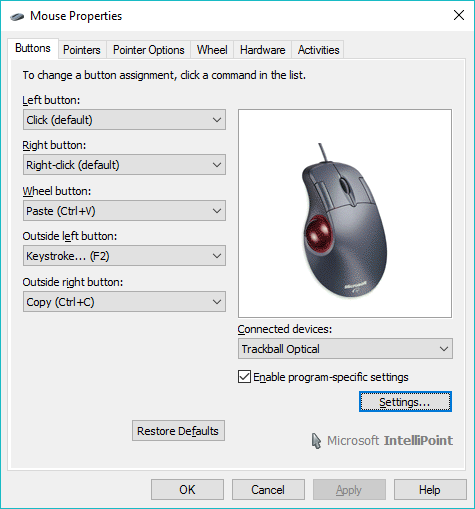Expand the Outside right button dropdown
Viewport: 475px width, 509px height.
pyautogui.click(x=124, y=302)
